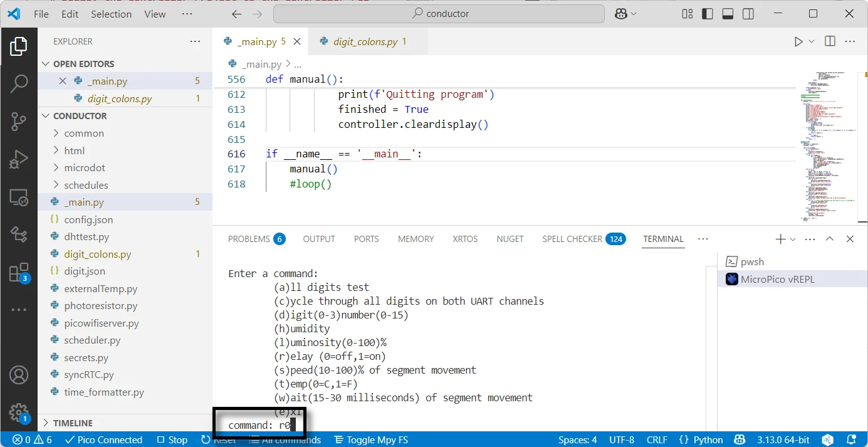Expand the schedules folder
Image resolution: width=868 pixels, height=447 pixels.
(125, 185)
